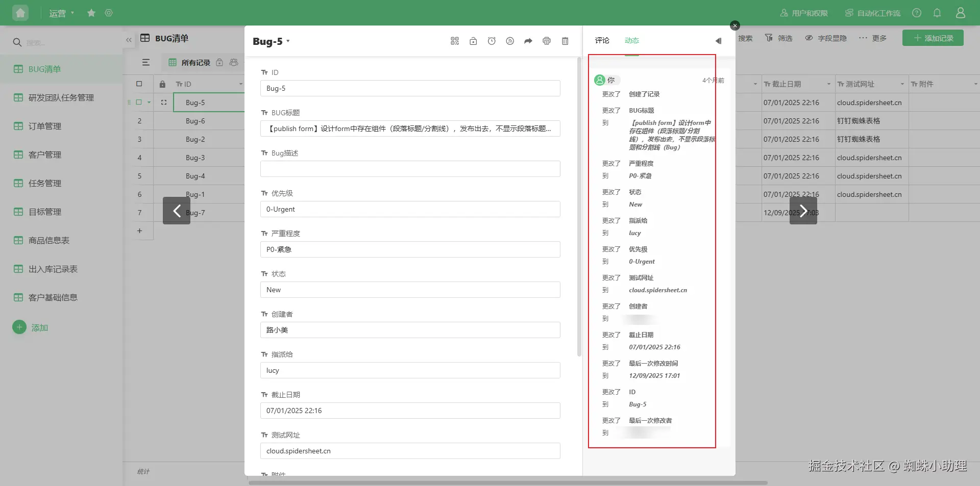The width and height of the screenshot is (980, 486).
Task: Close the Bug-5 record dialog
Action: 735,25
